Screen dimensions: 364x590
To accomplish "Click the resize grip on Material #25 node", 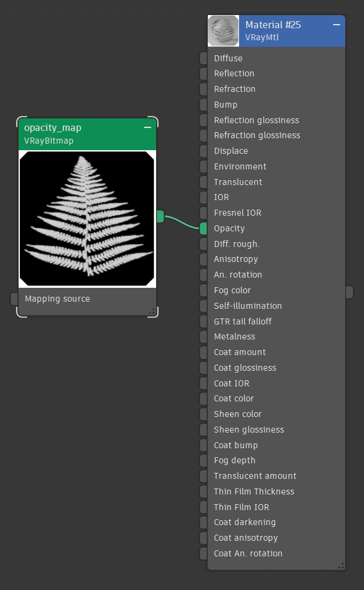I will click(341, 565).
